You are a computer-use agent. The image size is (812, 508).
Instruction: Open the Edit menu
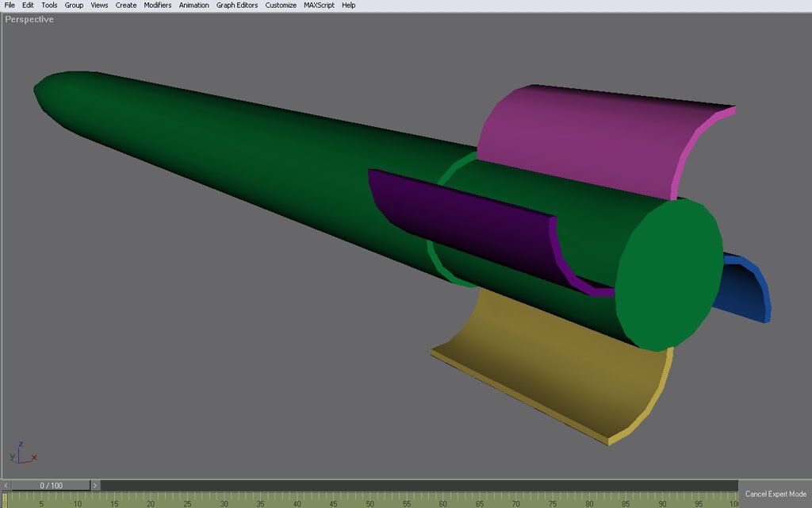click(x=28, y=6)
